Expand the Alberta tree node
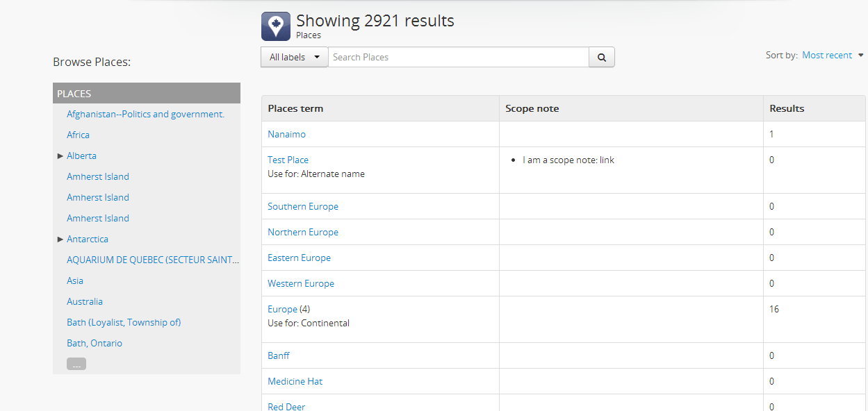Image resolution: width=868 pixels, height=411 pixels. coord(60,156)
